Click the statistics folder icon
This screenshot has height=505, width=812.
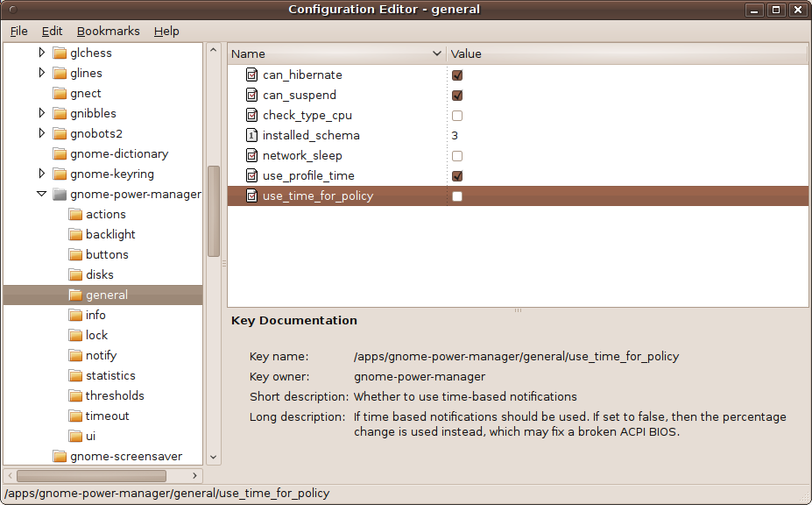coord(75,376)
